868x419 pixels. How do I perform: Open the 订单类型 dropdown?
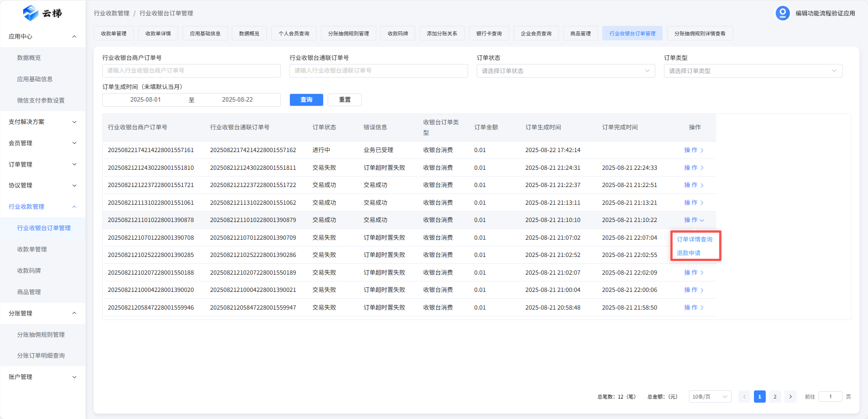tap(753, 71)
